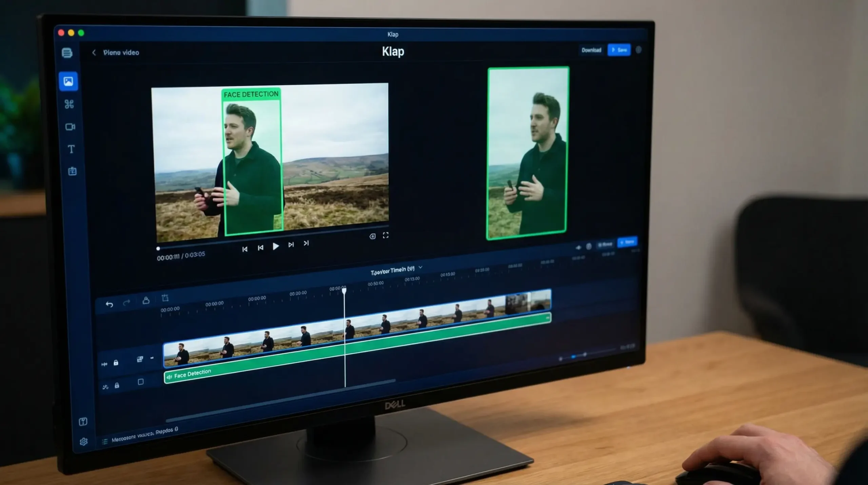The width and height of the screenshot is (868, 485).
Task: Click the effects icon on Face Detection track
Action: [x=105, y=387]
